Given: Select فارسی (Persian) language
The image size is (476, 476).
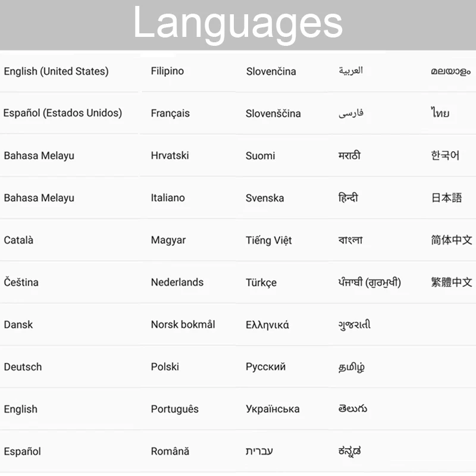Looking at the screenshot, I should (351, 113).
